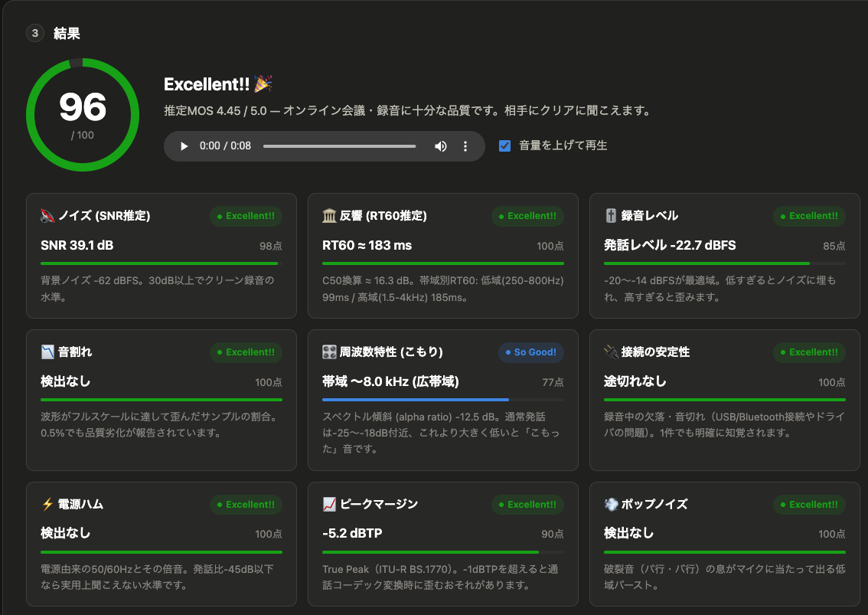Click Excellent!! badge on ノイズ card

tap(246, 216)
